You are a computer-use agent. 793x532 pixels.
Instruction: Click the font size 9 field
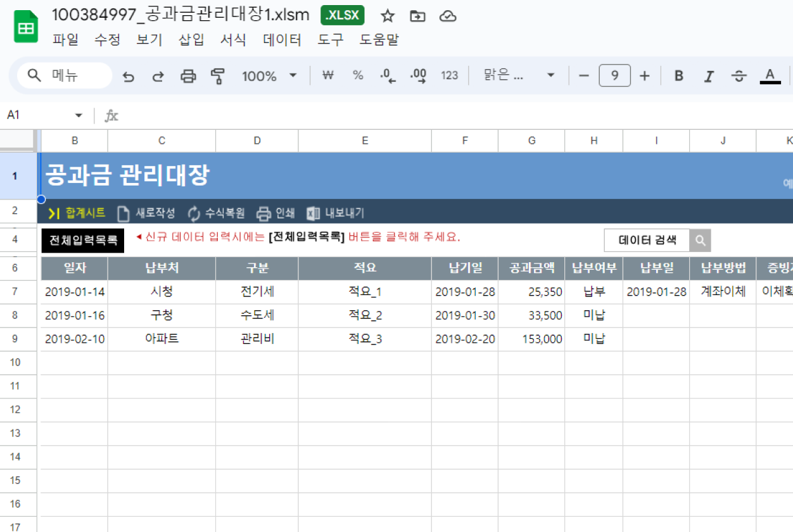tap(614, 76)
